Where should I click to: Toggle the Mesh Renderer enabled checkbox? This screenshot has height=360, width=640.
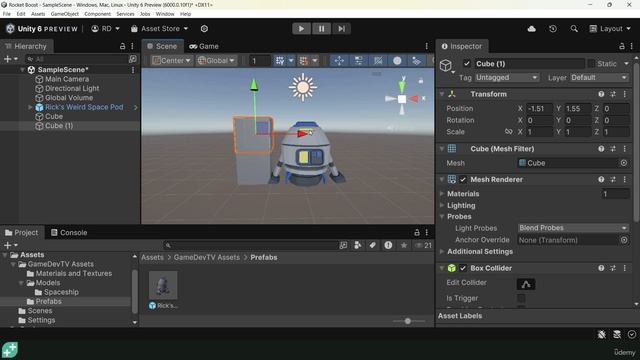(462, 180)
